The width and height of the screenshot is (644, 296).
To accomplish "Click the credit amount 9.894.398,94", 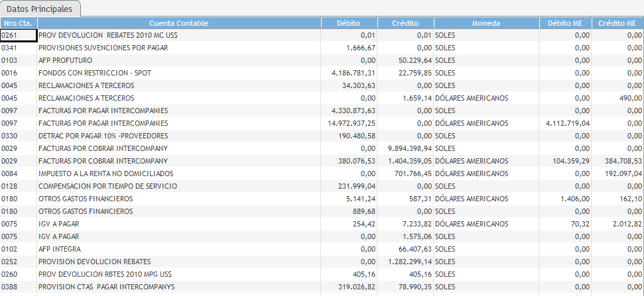I will click(x=404, y=148).
